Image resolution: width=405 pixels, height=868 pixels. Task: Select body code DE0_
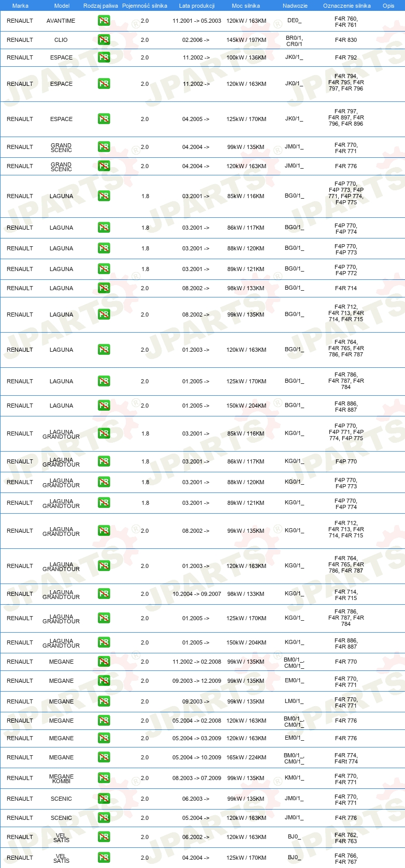[294, 21]
